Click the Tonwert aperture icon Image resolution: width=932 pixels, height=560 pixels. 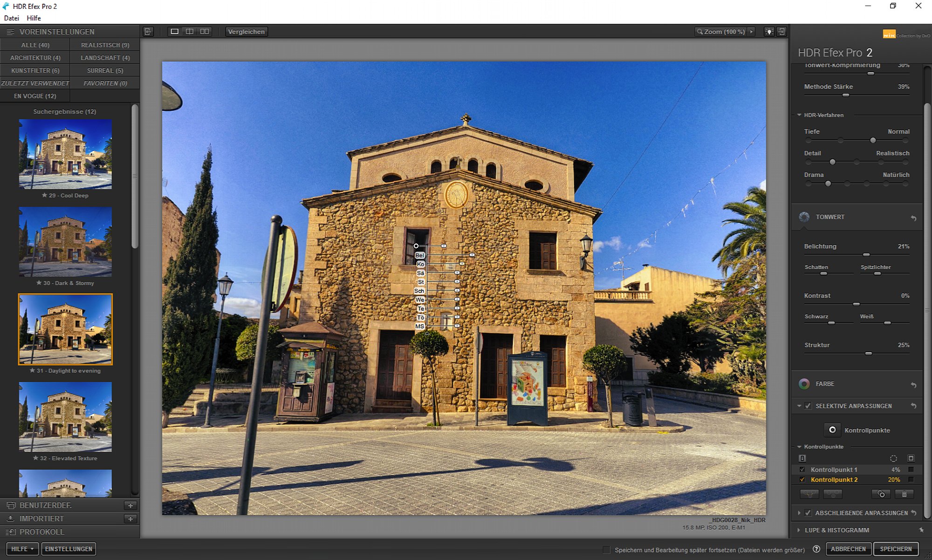(x=804, y=217)
